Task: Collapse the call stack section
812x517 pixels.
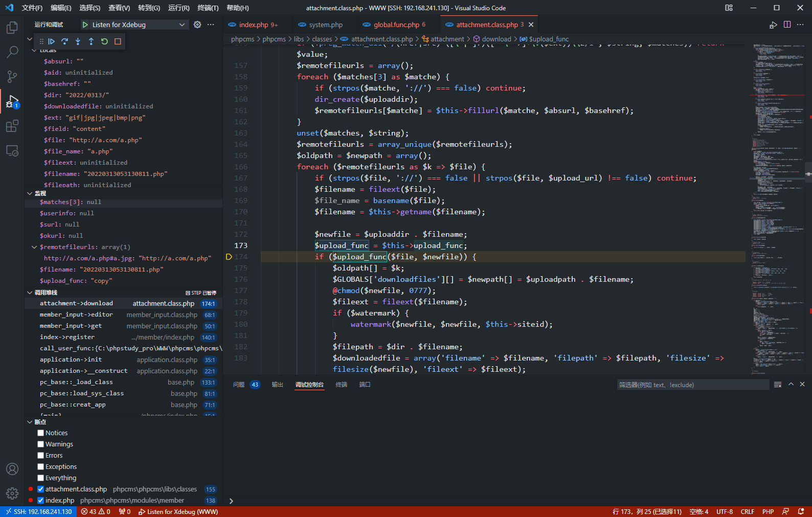Action: tap(30, 293)
